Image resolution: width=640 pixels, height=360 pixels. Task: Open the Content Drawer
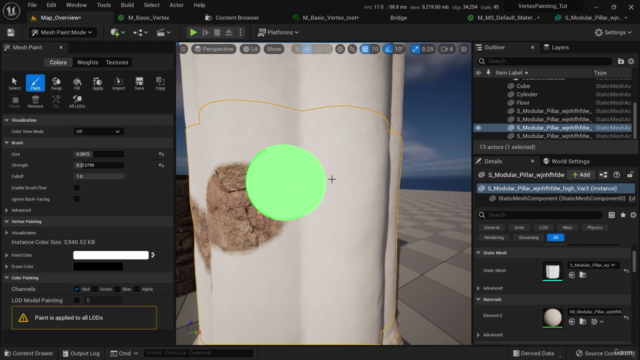[x=29, y=353]
